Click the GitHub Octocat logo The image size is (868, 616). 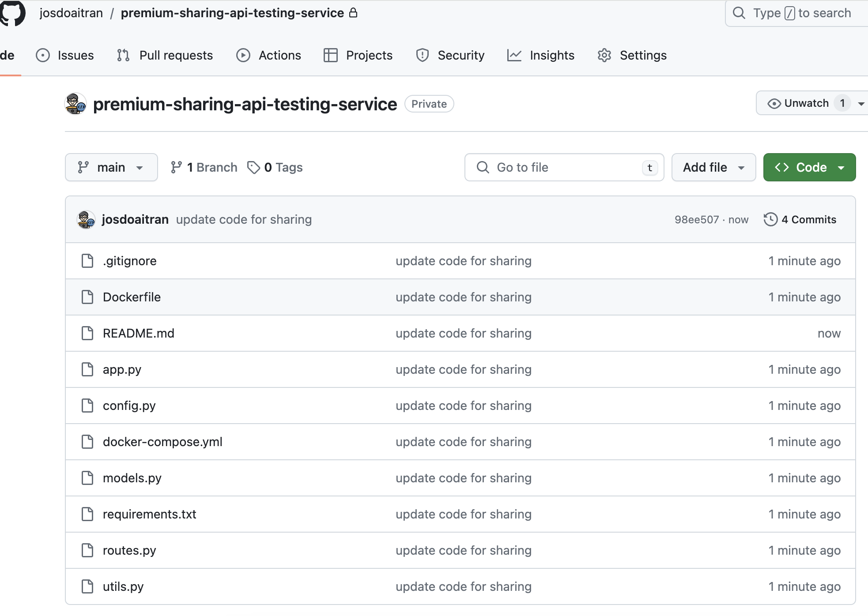click(x=12, y=13)
